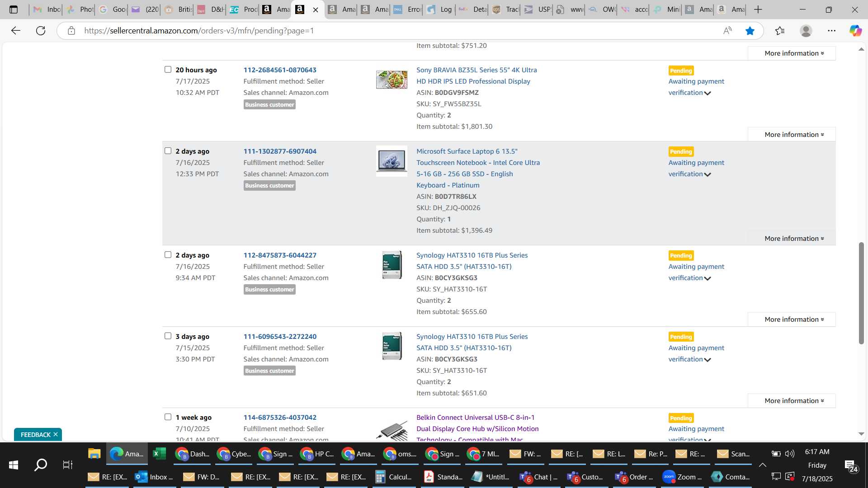Show hidden system tray icons

click(x=762, y=465)
